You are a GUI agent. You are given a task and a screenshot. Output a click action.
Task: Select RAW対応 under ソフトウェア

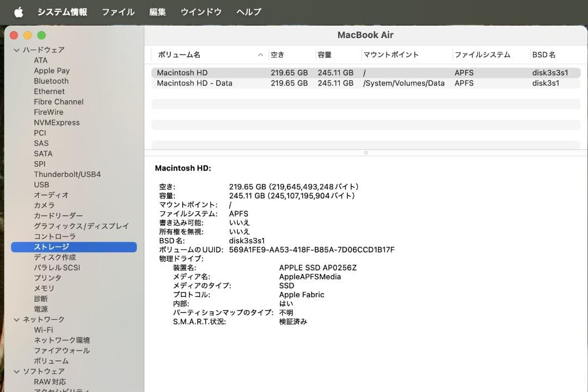[50, 382]
